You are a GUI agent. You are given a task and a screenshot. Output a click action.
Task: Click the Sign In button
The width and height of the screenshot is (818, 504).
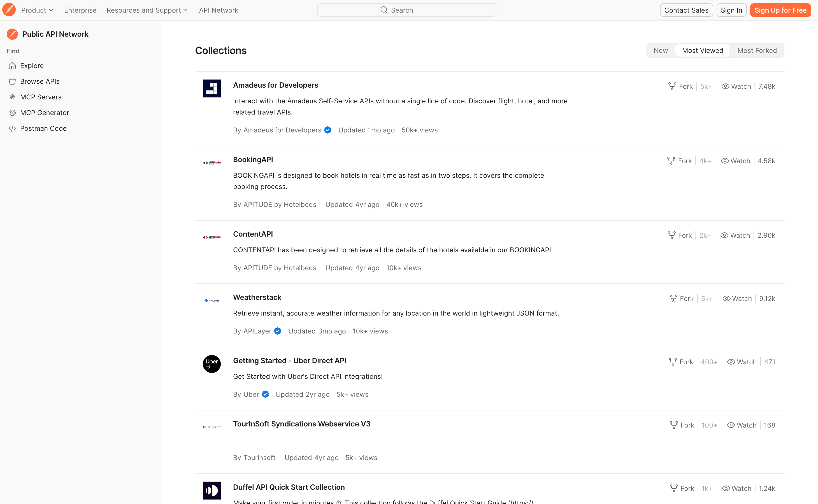click(x=731, y=10)
